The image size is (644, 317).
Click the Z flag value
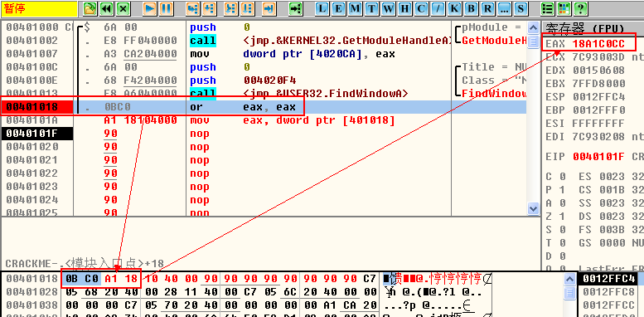coord(562,217)
